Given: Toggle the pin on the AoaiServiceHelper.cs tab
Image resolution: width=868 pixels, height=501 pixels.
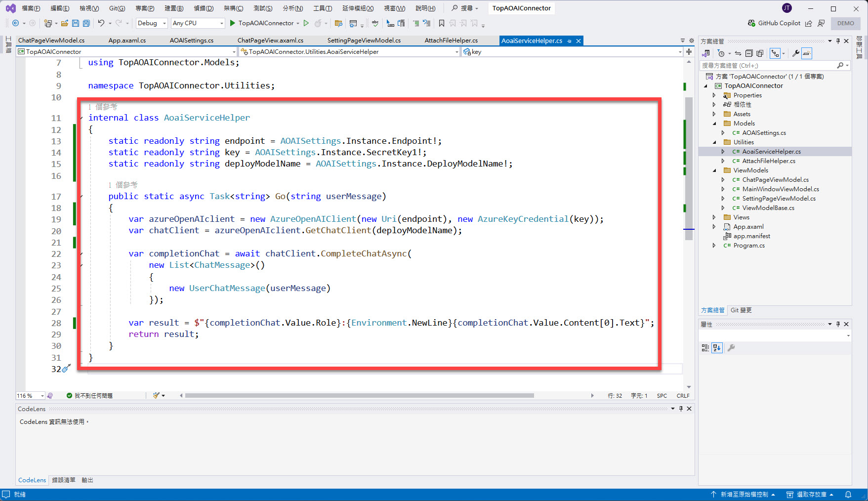Looking at the screenshot, I should click(570, 41).
